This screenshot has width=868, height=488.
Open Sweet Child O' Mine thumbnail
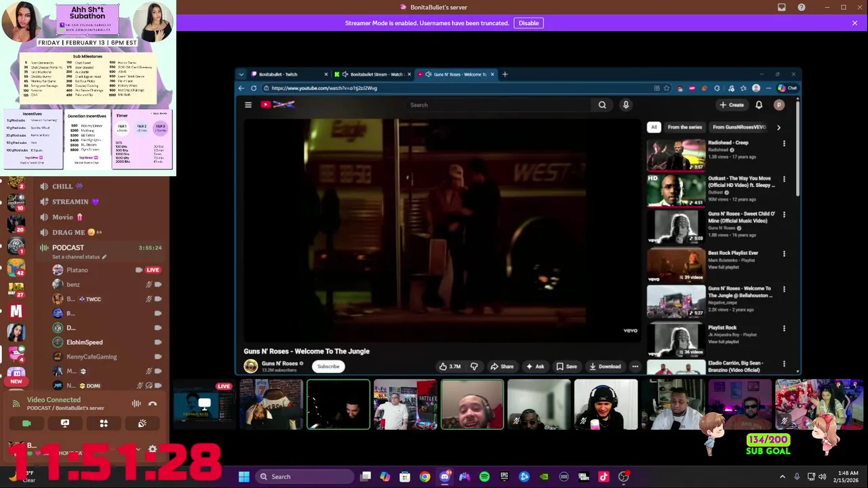click(x=676, y=226)
